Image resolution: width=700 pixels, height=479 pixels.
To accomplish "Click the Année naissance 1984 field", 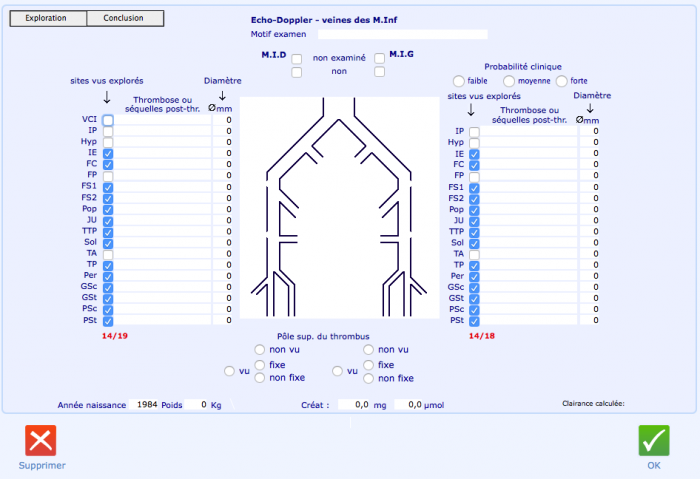I will (x=144, y=404).
